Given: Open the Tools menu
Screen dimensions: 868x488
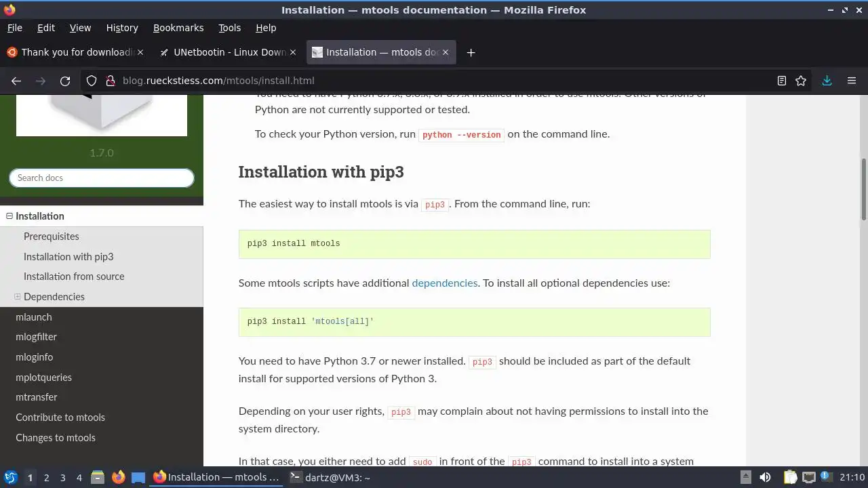Looking at the screenshot, I should tap(229, 28).
